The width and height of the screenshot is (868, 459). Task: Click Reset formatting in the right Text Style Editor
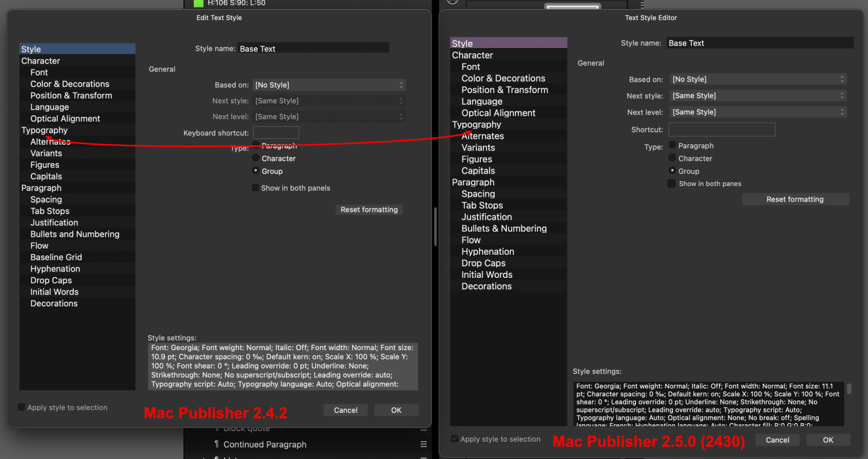point(795,199)
